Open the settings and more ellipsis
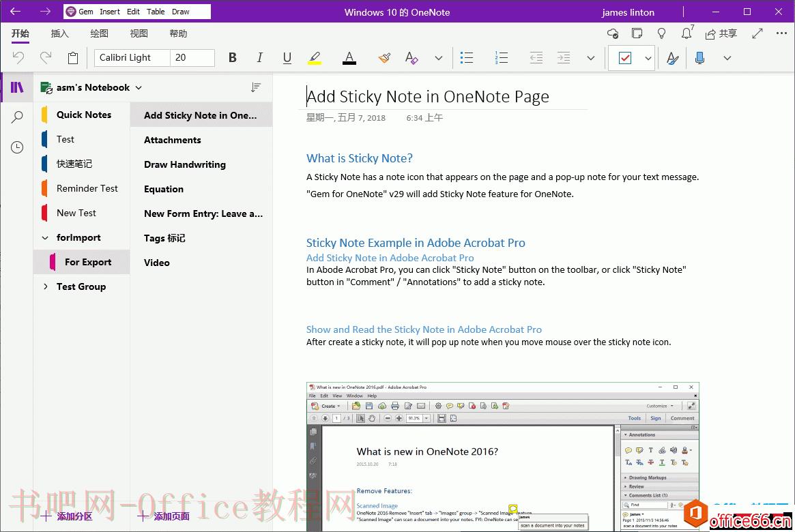The image size is (795, 532). 781,33
